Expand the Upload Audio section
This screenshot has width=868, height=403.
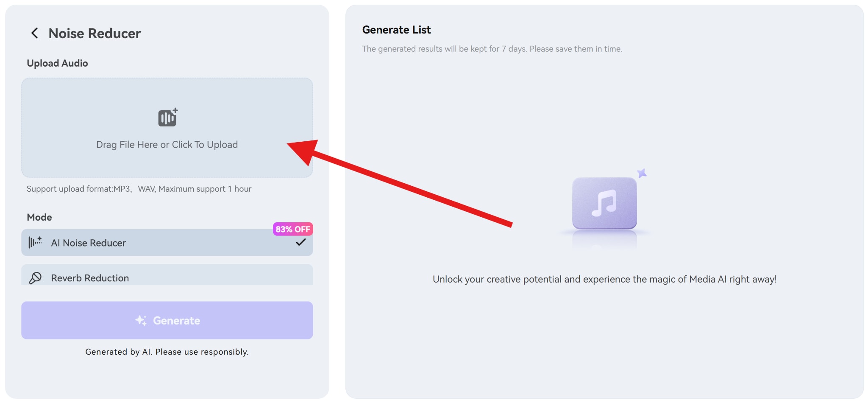[57, 63]
